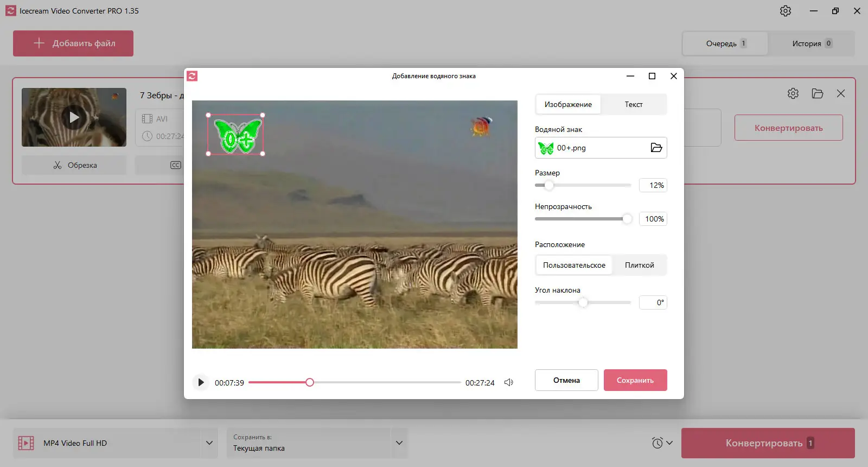The image size is (868, 467).
Task: Click the total duration 00:27:24 label
Action: coord(480,383)
